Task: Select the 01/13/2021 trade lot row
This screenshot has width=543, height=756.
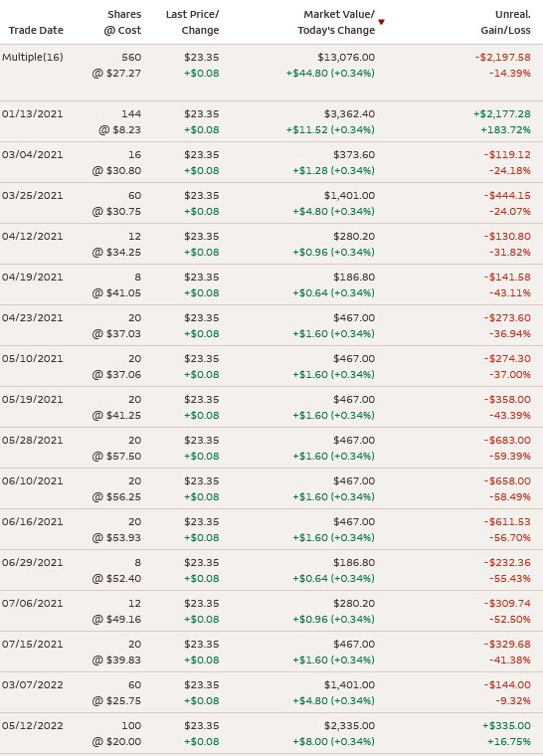Action: [271, 121]
